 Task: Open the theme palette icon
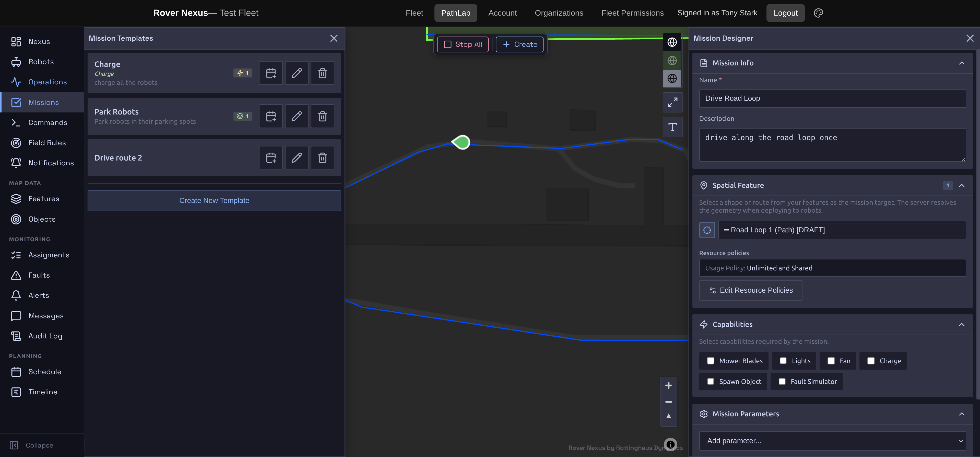(818, 13)
